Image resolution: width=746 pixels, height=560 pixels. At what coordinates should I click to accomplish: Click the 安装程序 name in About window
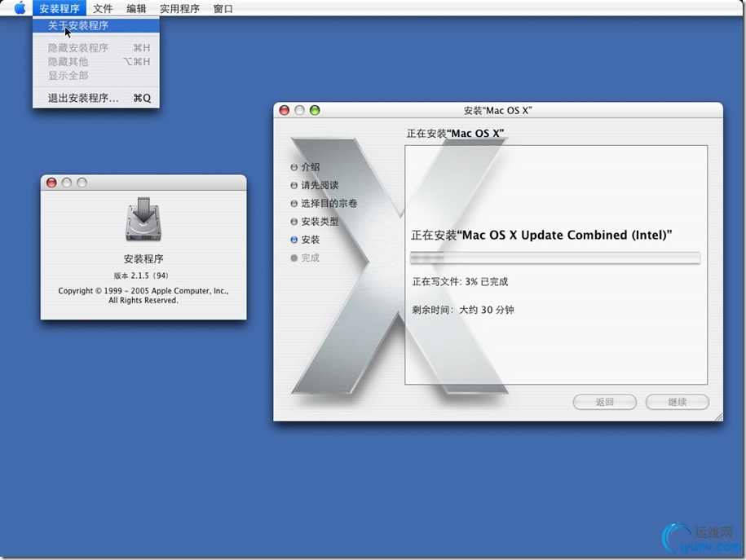pyautogui.click(x=143, y=259)
